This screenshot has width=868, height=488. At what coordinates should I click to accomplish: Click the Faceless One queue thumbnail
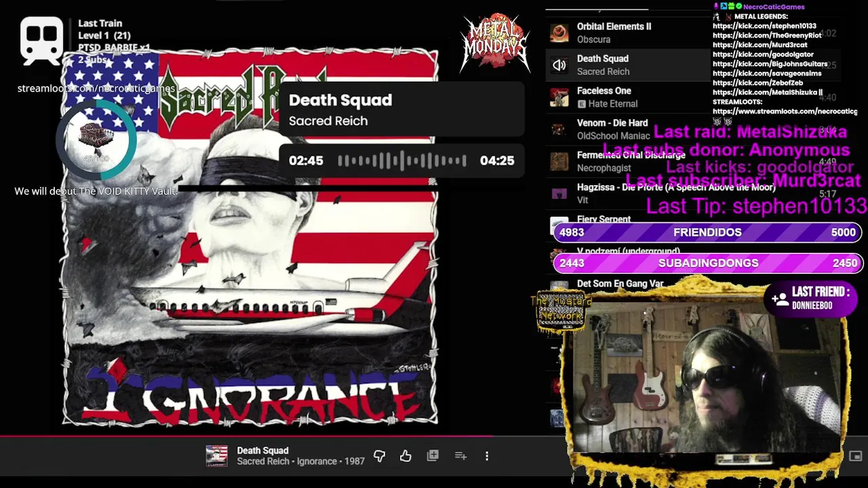[x=559, y=98]
